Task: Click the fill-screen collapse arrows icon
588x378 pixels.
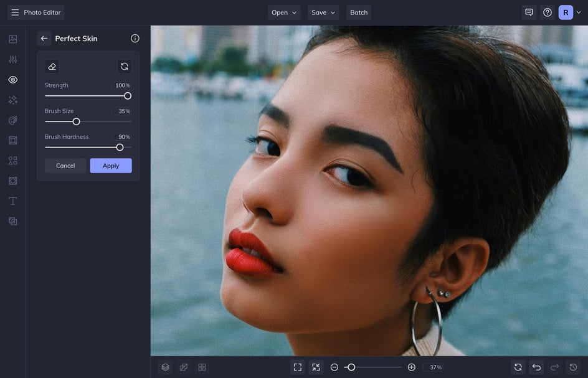Action: pyautogui.click(x=316, y=367)
